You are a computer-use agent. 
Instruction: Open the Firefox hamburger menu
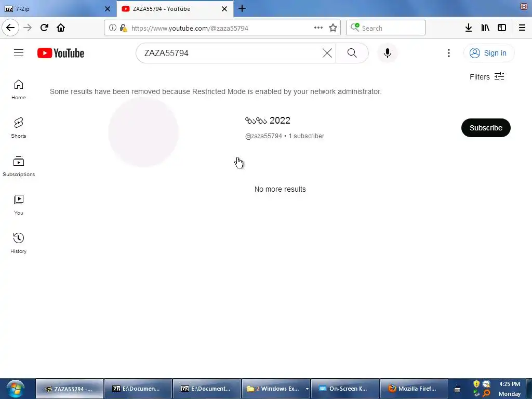(x=522, y=28)
